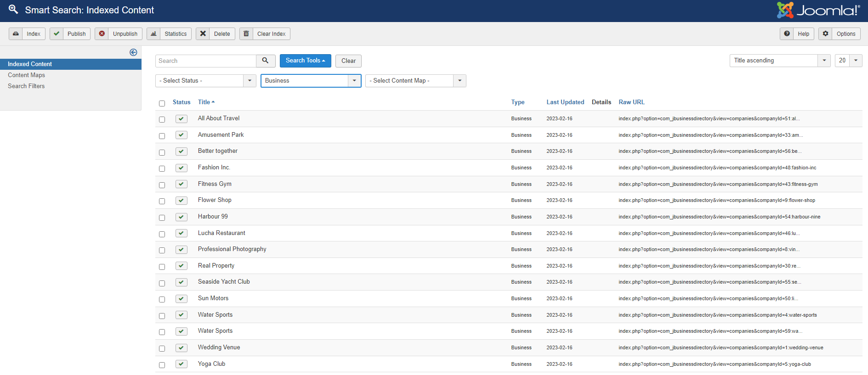Toggle published status of Better together
The height and width of the screenshot is (375, 868).
coord(182,151)
